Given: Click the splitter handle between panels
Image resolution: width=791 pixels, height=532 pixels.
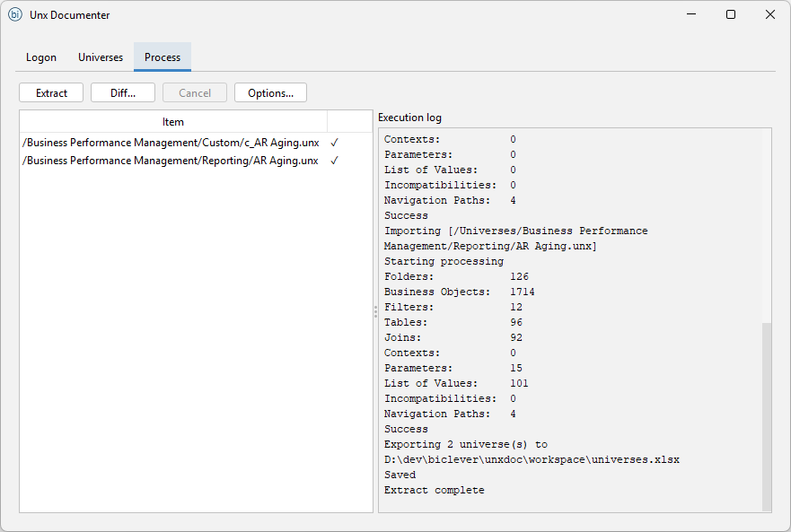Looking at the screenshot, I should (x=375, y=311).
